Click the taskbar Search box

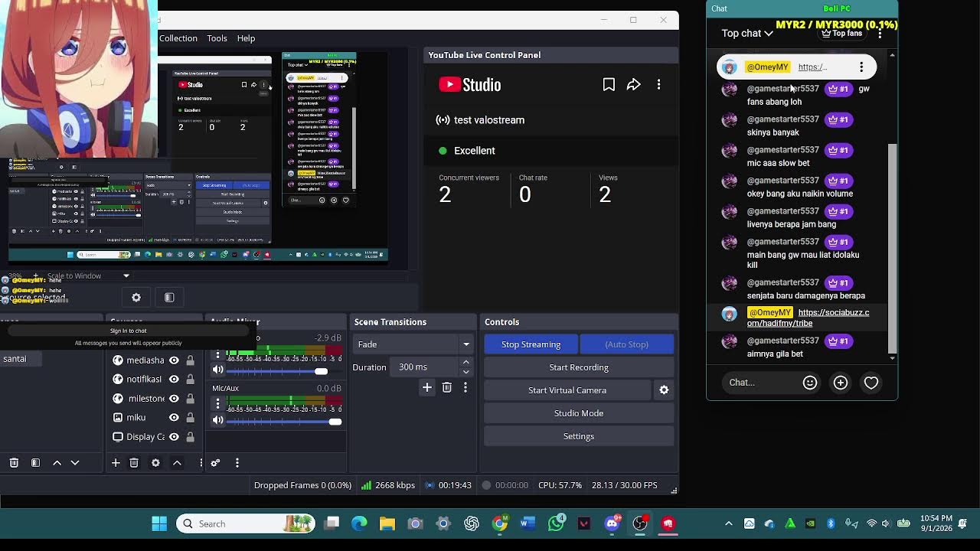coord(245,523)
